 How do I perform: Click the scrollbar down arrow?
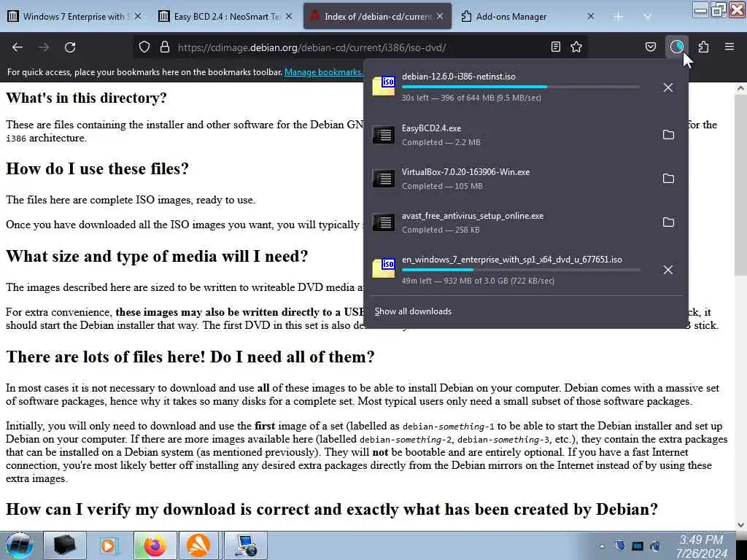(740, 525)
